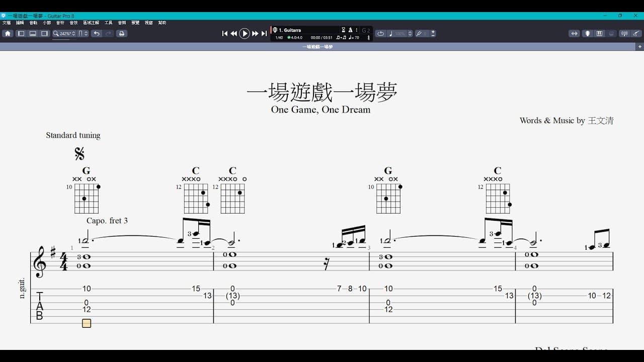Open the 區域注解 (Section) menu

point(91,23)
